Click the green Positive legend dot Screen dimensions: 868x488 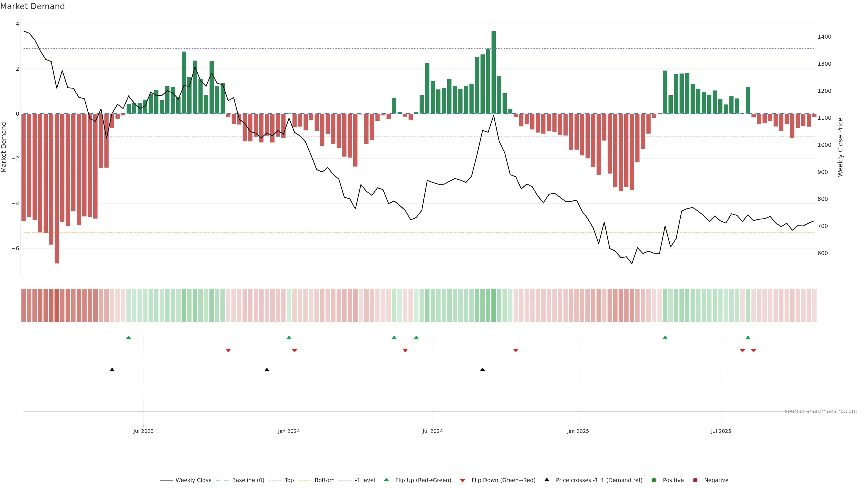pos(654,480)
